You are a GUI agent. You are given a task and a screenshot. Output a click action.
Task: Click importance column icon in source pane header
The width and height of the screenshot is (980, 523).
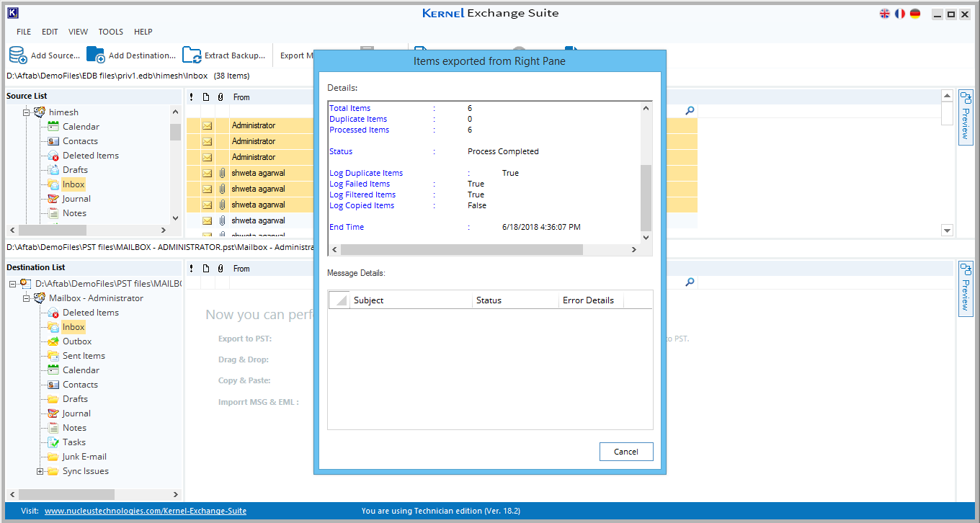(192, 97)
